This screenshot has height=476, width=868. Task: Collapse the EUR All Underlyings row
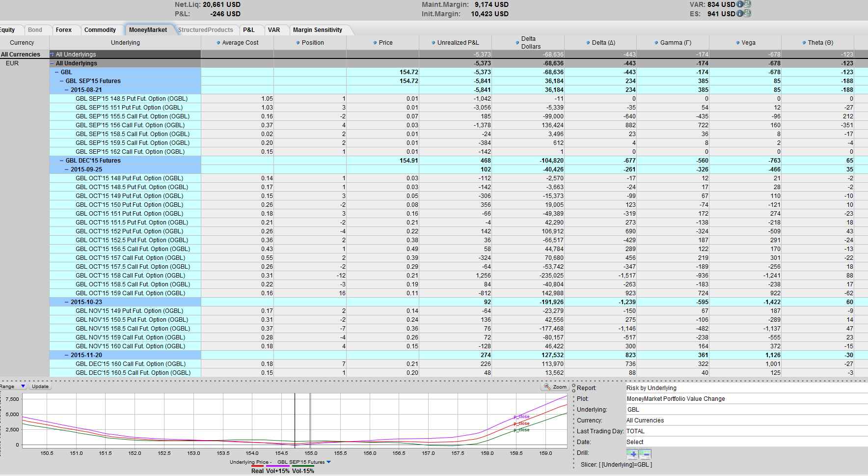(x=52, y=63)
